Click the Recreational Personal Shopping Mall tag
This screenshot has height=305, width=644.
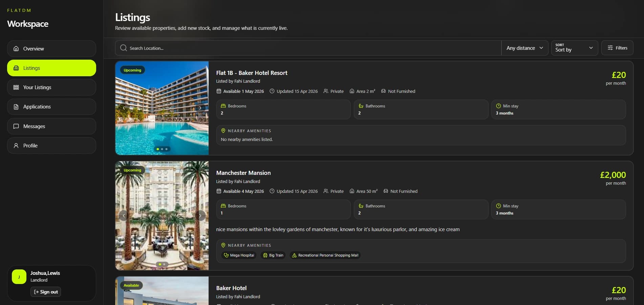click(325, 255)
